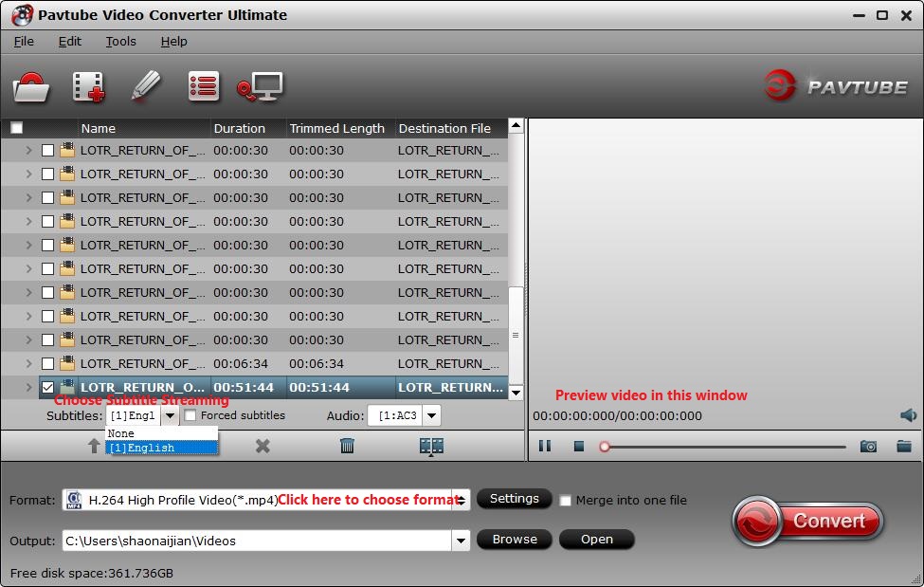Expand the 00:06:34 title row

coord(28,363)
